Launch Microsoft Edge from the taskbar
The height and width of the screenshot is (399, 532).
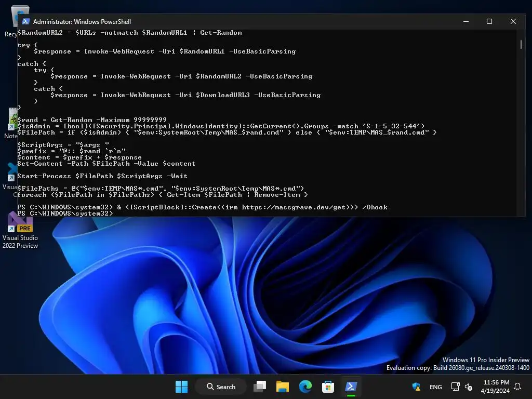point(305,387)
